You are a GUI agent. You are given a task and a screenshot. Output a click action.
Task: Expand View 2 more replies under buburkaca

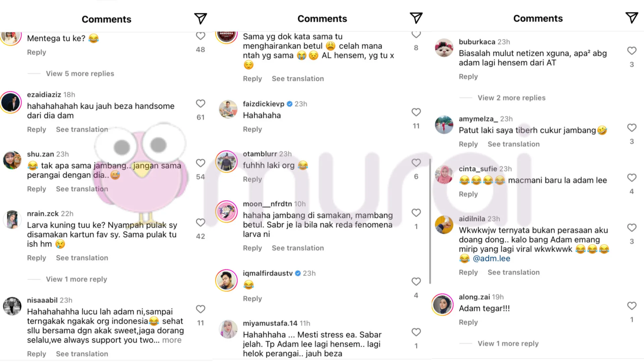coord(512,98)
